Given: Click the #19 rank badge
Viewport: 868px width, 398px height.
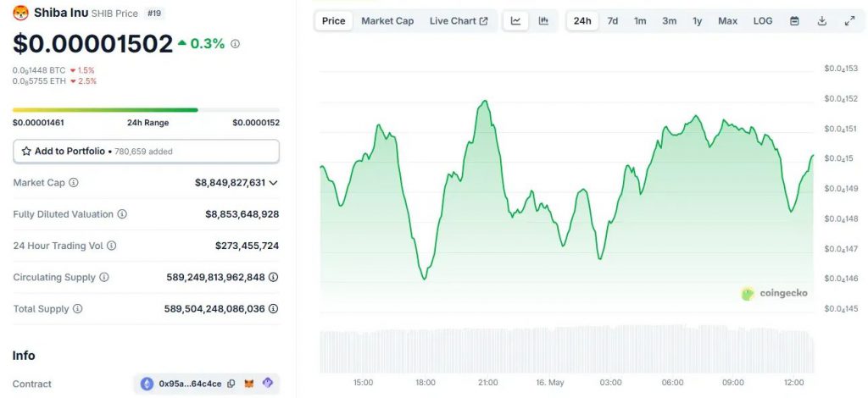Looking at the screenshot, I should tap(154, 14).
